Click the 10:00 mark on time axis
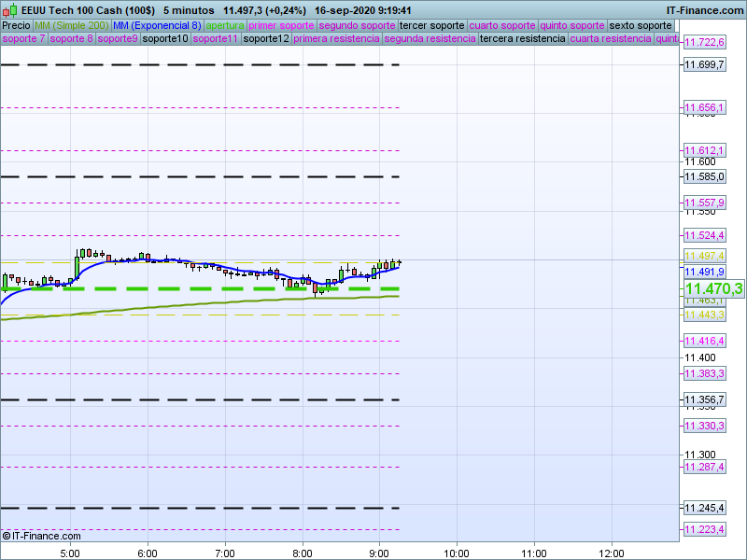The height and width of the screenshot is (560, 747). pyautogui.click(x=456, y=553)
